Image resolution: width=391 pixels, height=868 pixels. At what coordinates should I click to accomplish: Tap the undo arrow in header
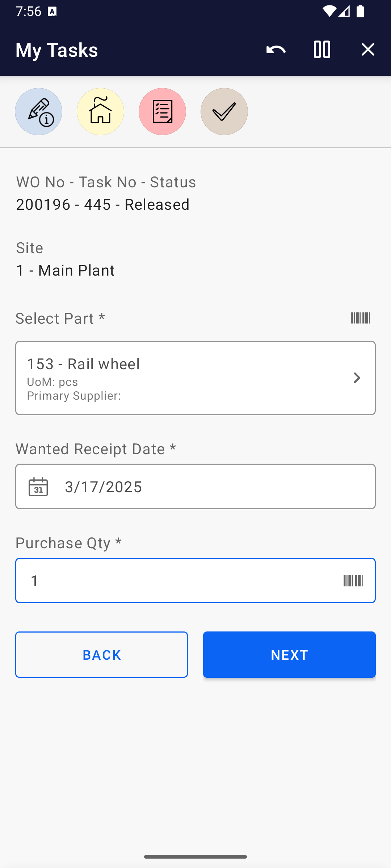(x=276, y=50)
